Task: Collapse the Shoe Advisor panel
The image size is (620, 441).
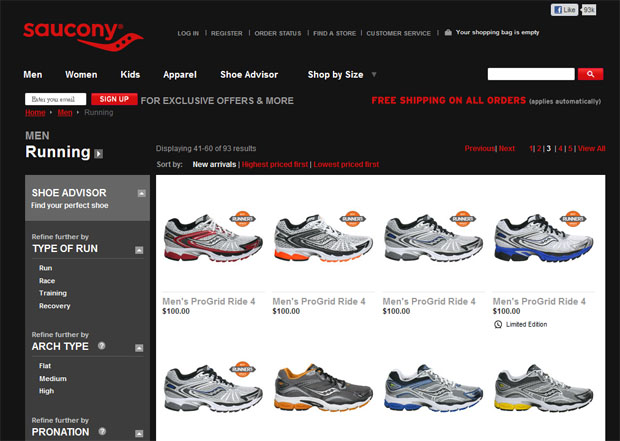Action: tap(142, 193)
